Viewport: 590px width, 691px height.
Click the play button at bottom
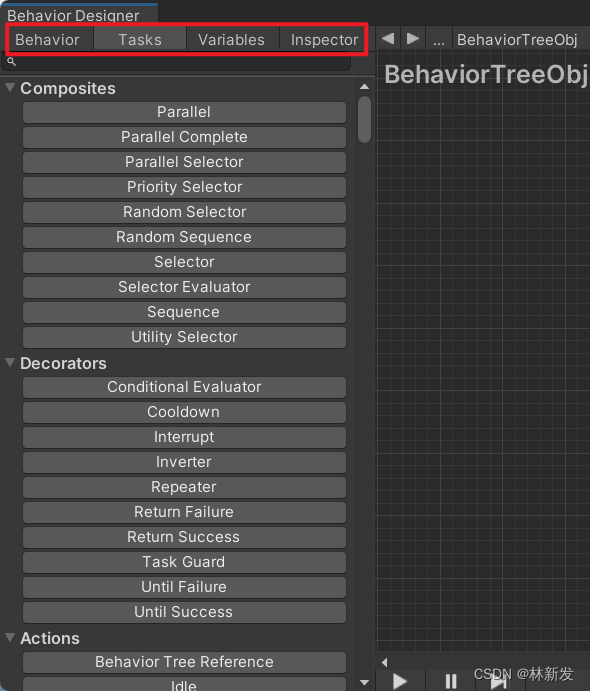[400, 681]
